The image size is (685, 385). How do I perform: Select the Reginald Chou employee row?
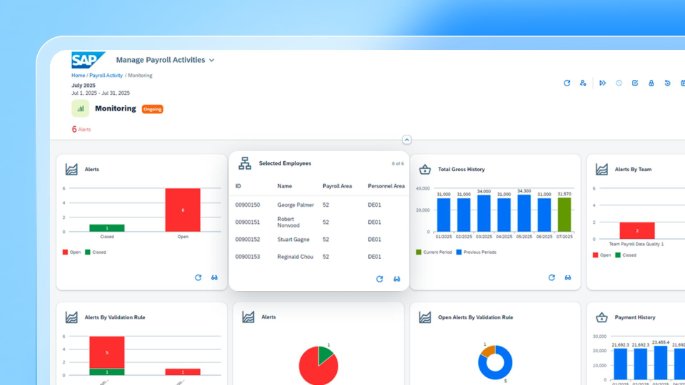pyautogui.click(x=319, y=257)
